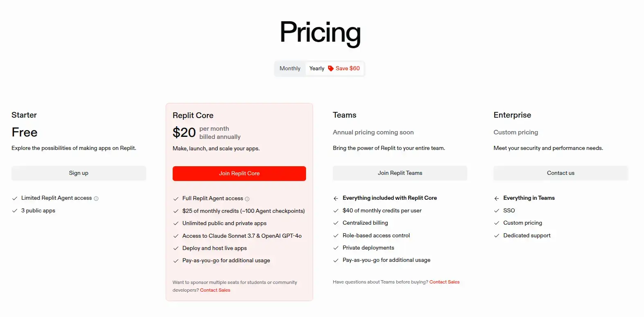Screen dimensions: 644x317
Task: Click checkmark beside Dedicated support
Action: pos(497,236)
